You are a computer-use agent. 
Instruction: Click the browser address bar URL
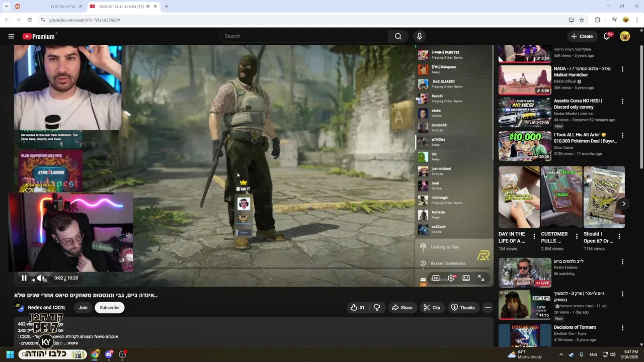(x=85, y=20)
